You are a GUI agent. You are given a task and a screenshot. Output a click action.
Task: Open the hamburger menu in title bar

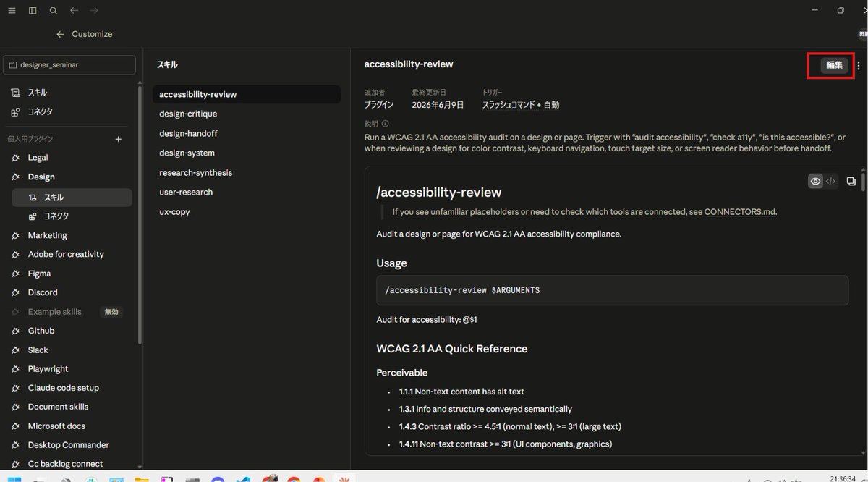[12, 11]
